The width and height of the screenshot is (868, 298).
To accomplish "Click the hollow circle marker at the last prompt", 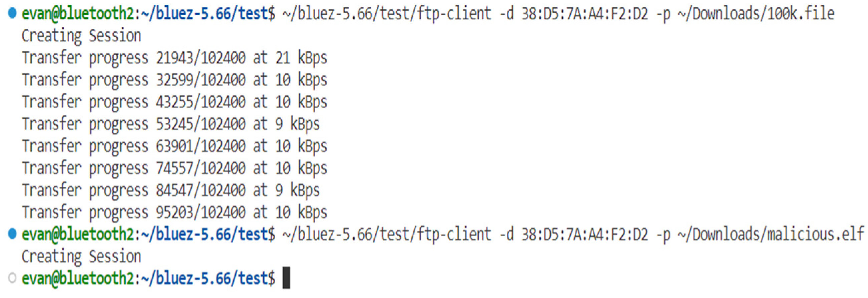I will pos(12,278).
